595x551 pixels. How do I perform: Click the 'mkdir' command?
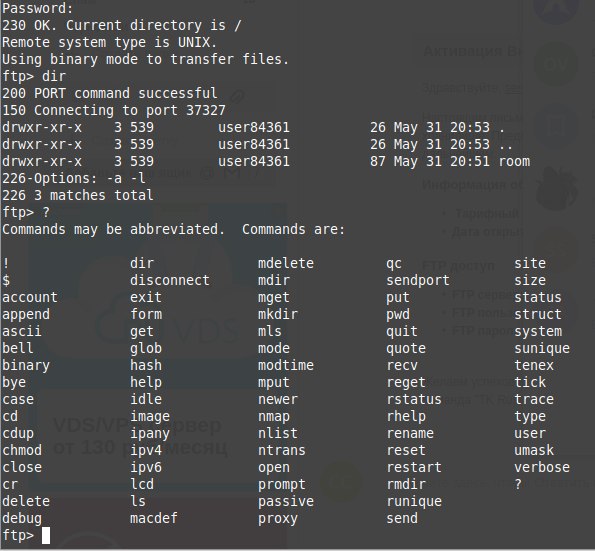pos(278,314)
